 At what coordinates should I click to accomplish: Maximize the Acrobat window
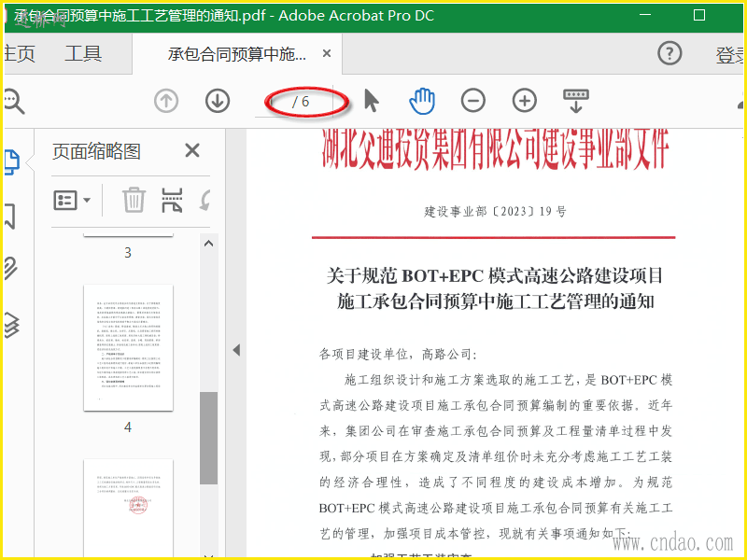point(699,15)
